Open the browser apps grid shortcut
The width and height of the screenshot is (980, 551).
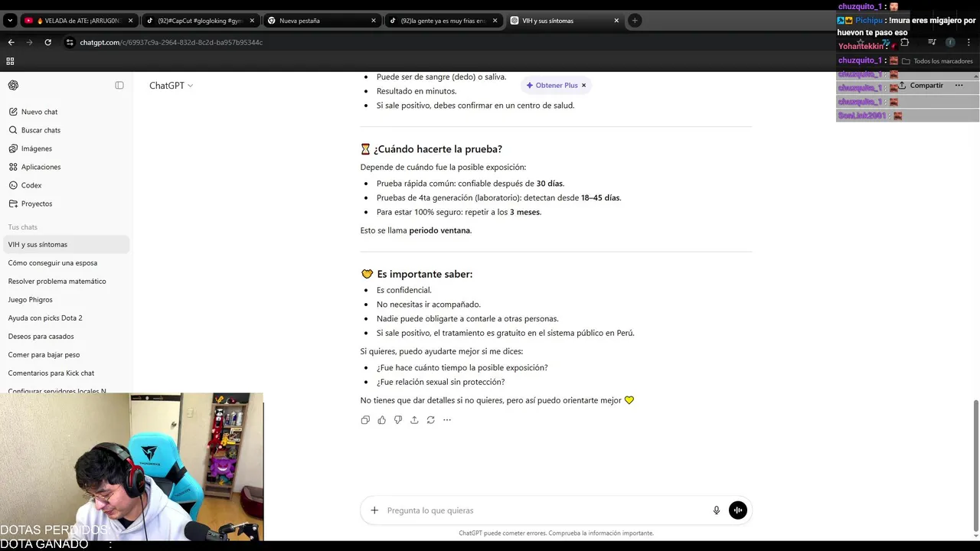(x=10, y=61)
